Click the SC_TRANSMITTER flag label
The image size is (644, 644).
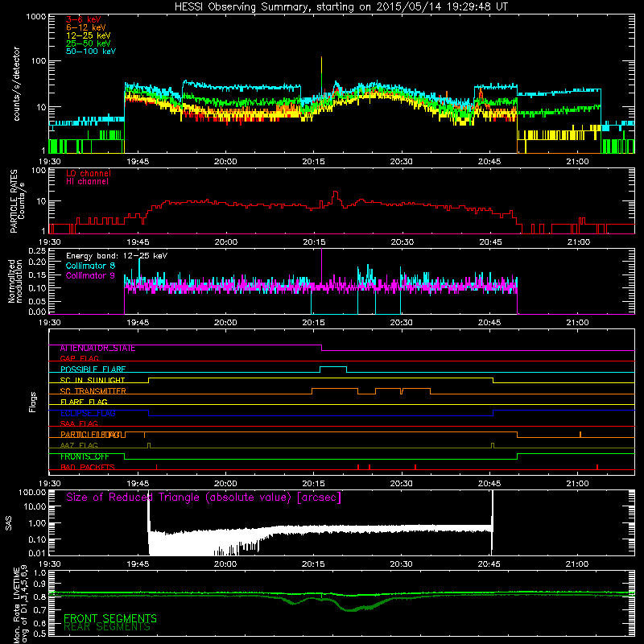93,391
